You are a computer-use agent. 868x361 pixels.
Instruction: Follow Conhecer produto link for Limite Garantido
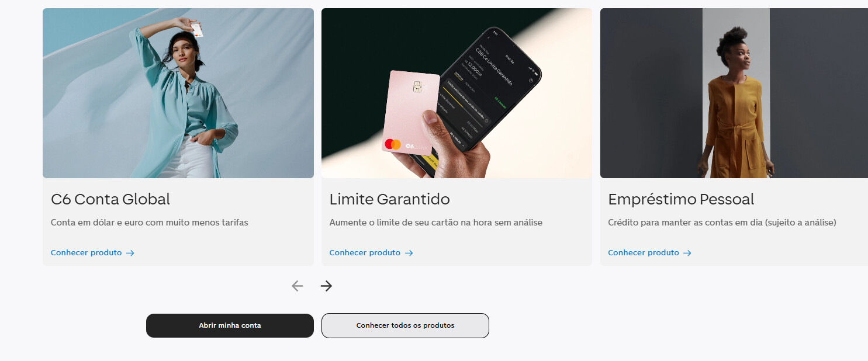tap(365, 253)
